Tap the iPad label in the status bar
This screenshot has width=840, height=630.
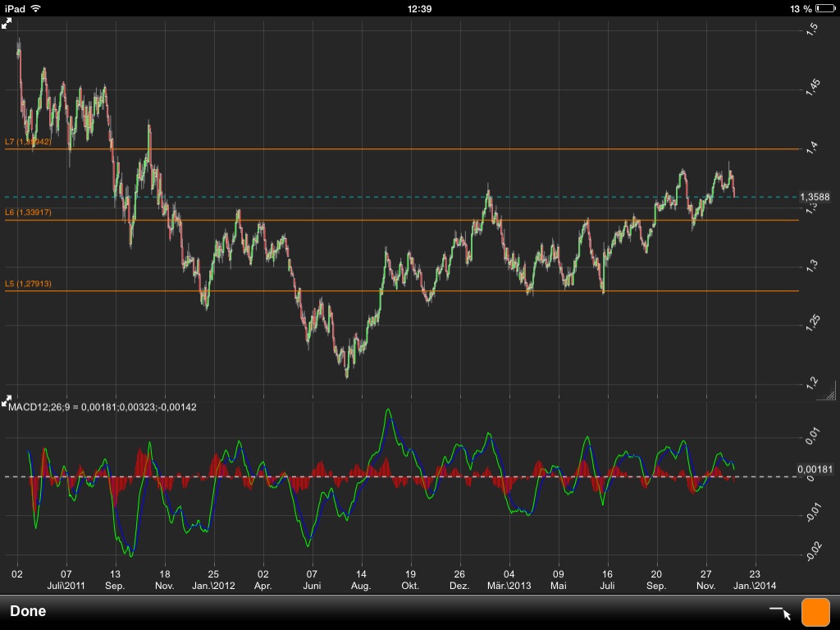point(15,8)
